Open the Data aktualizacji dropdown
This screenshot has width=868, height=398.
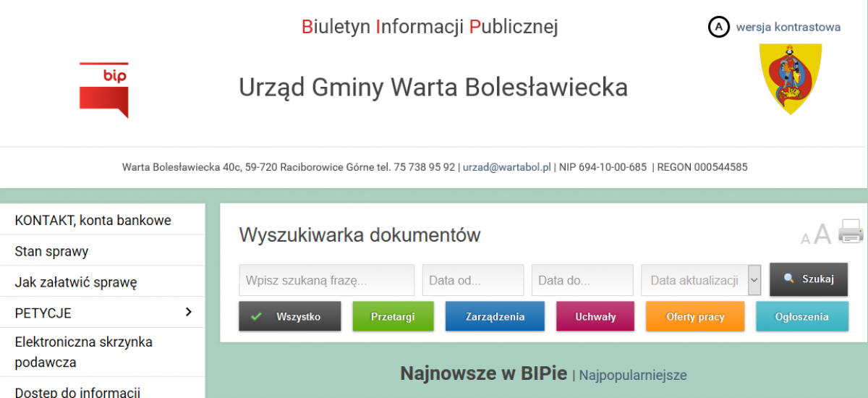[x=700, y=280]
